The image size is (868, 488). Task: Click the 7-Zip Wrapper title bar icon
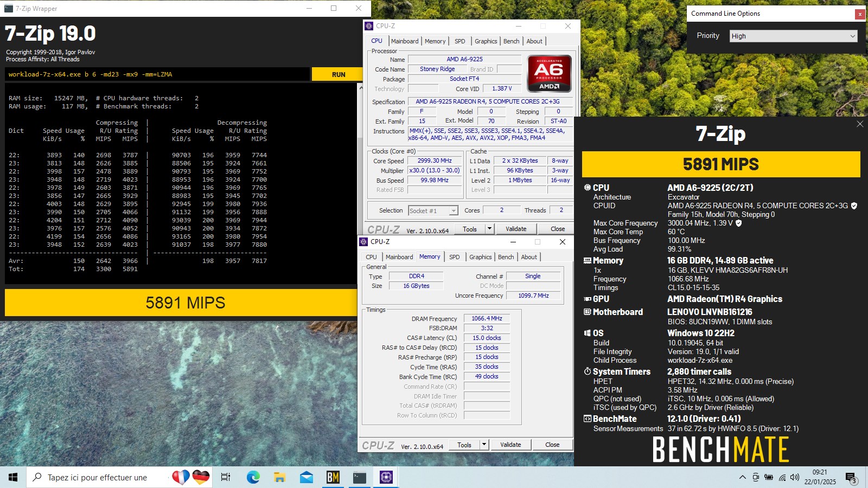(x=8, y=9)
